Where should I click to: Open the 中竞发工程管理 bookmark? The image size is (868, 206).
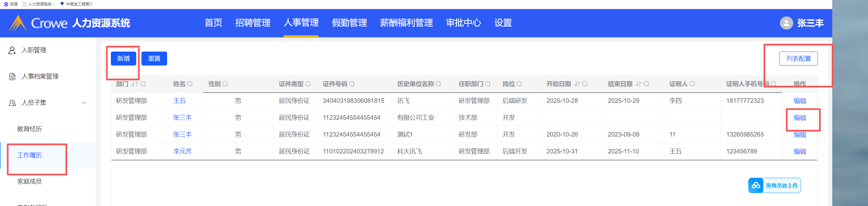[76, 4]
